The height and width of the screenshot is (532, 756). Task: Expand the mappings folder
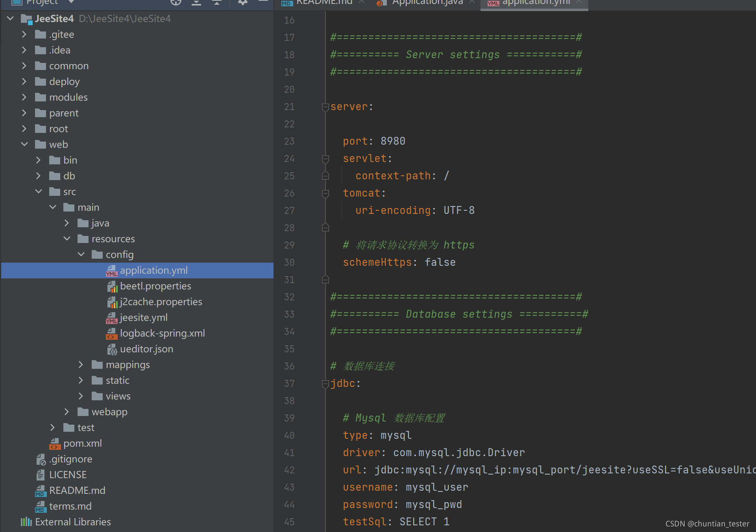pyautogui.click(x=81, y=364)
